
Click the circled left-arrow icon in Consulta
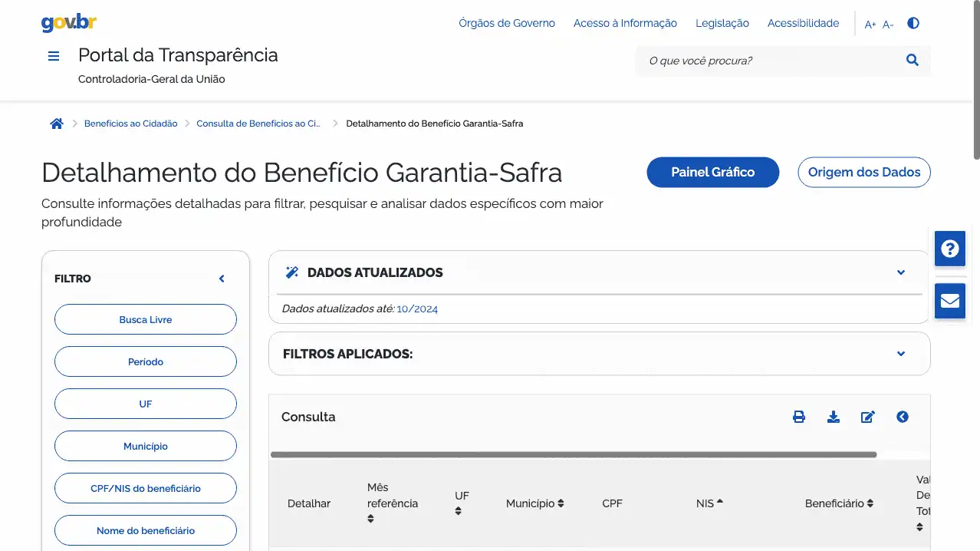[903, 417]
